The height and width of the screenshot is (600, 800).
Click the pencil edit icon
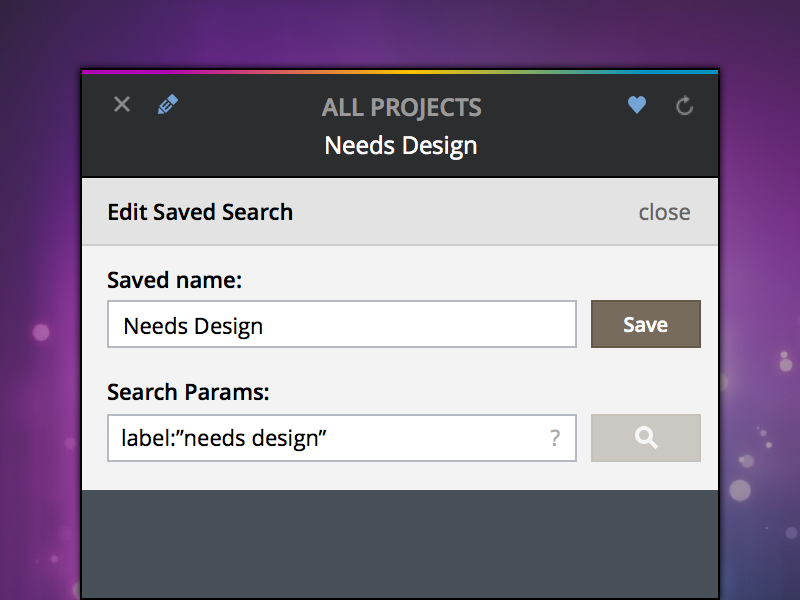(x=168, y=105)
